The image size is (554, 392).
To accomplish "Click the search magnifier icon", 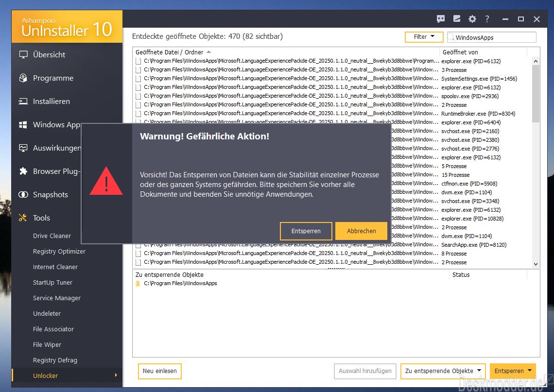I will (451, 37).
